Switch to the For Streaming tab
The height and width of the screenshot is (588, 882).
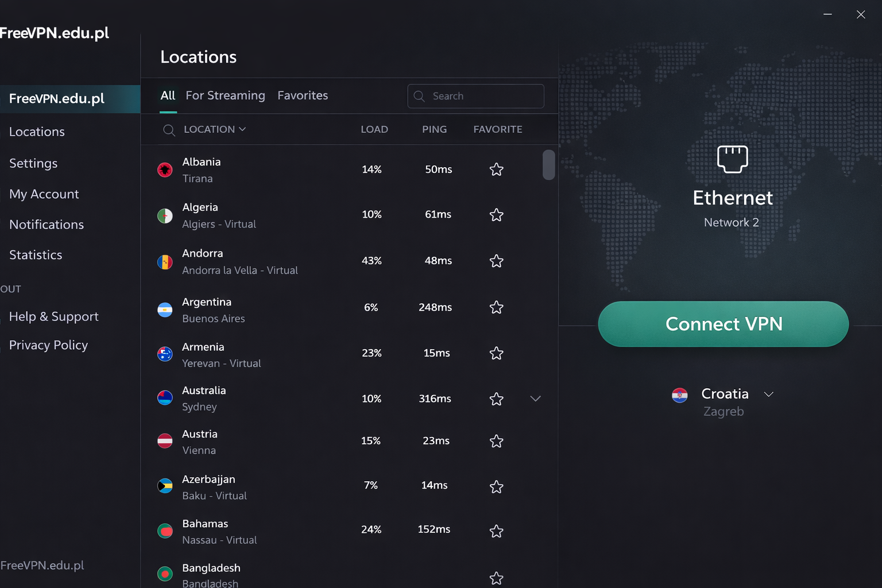pyautogui.click(x=225, y=95)
